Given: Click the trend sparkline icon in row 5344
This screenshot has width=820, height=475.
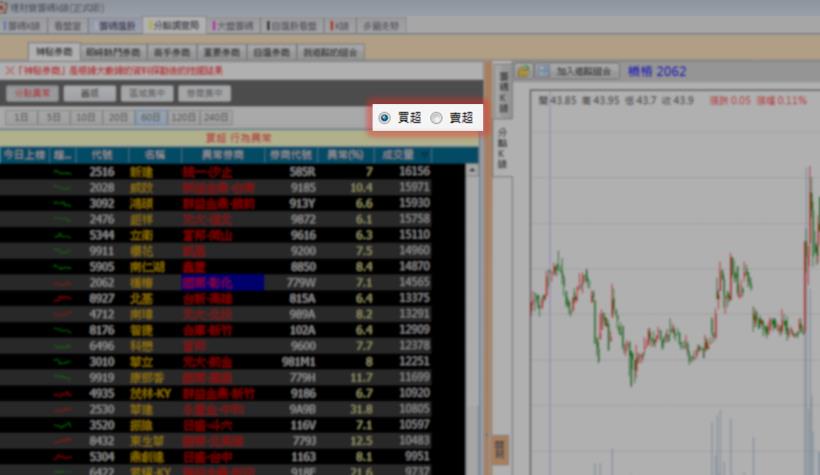Looking at the screenshot, I should coord(63,235).
